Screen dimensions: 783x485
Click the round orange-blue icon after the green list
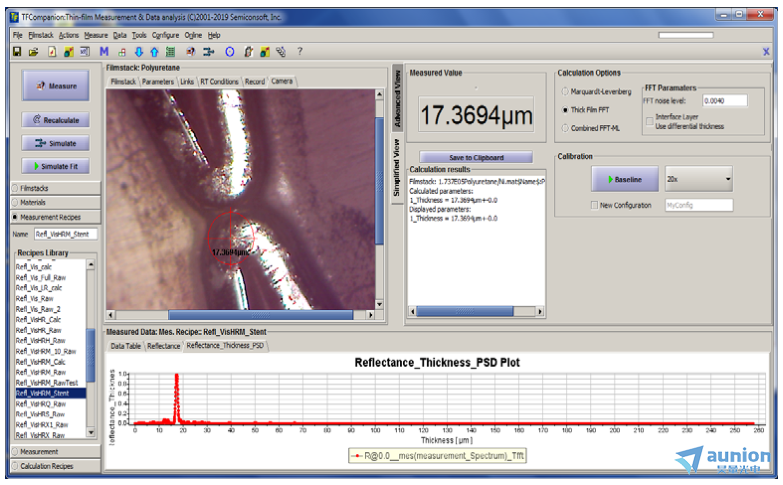(x=190, y=52)
